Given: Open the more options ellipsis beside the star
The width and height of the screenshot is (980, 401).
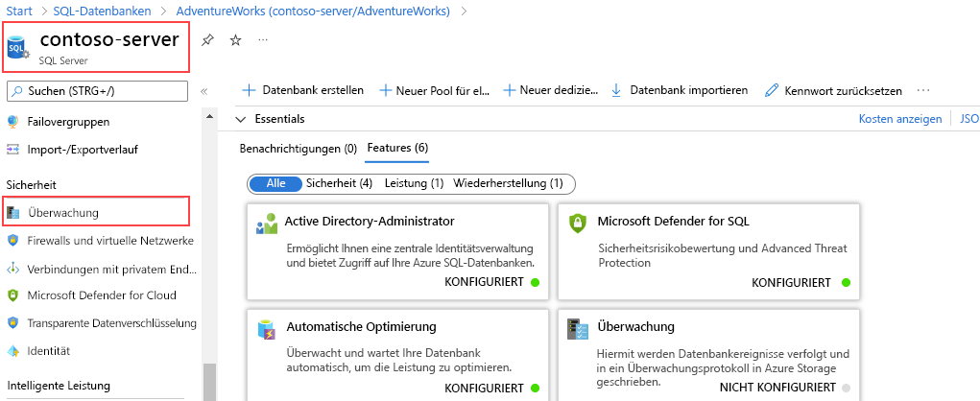Looking at the screenshot, I should [x=263, y=40].
